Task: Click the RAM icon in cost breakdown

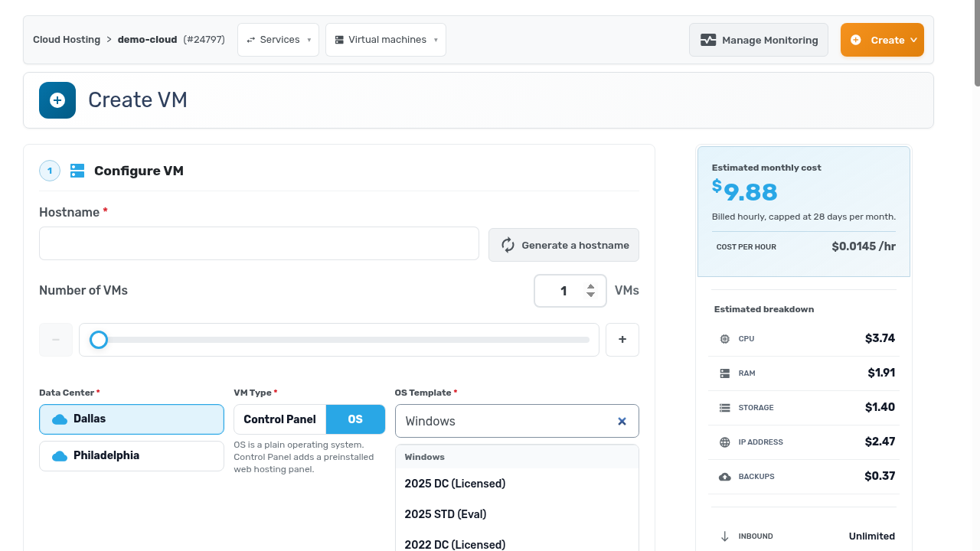Action: pos(725,373)
